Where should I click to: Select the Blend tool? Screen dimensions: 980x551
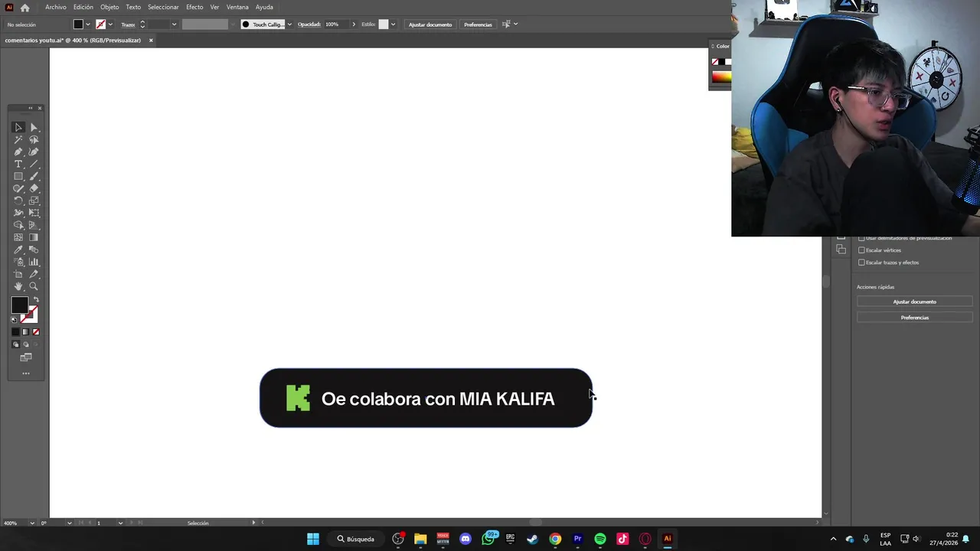point(34,249)
